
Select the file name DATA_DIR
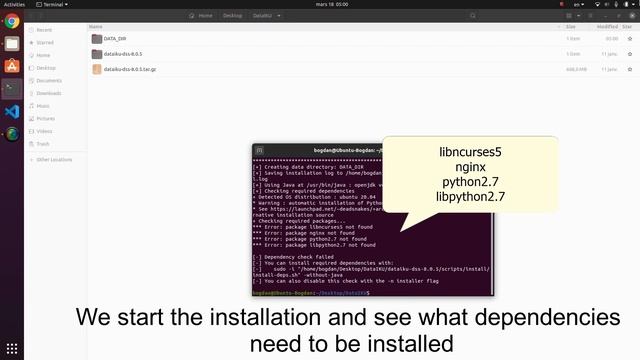tap(115, 39)
